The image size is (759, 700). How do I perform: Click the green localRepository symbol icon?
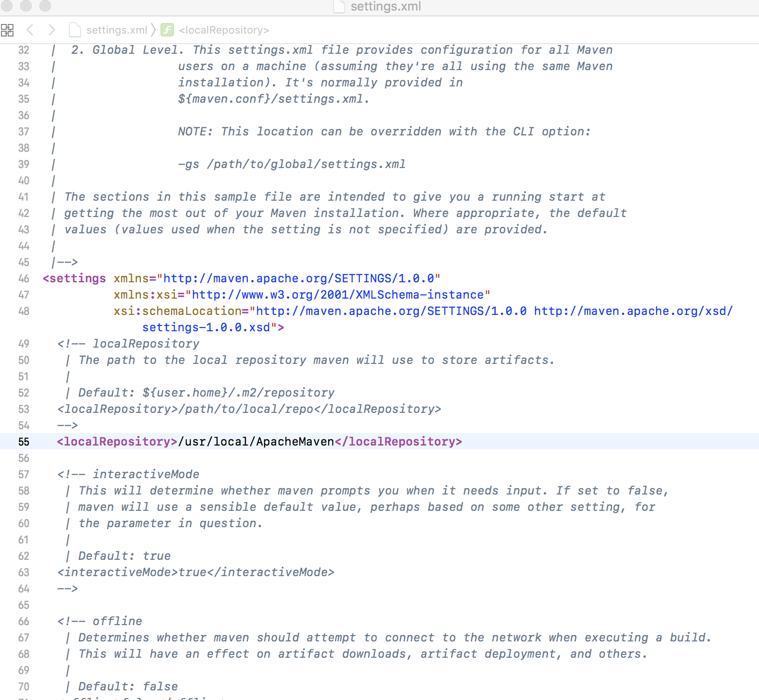[167, 30]
